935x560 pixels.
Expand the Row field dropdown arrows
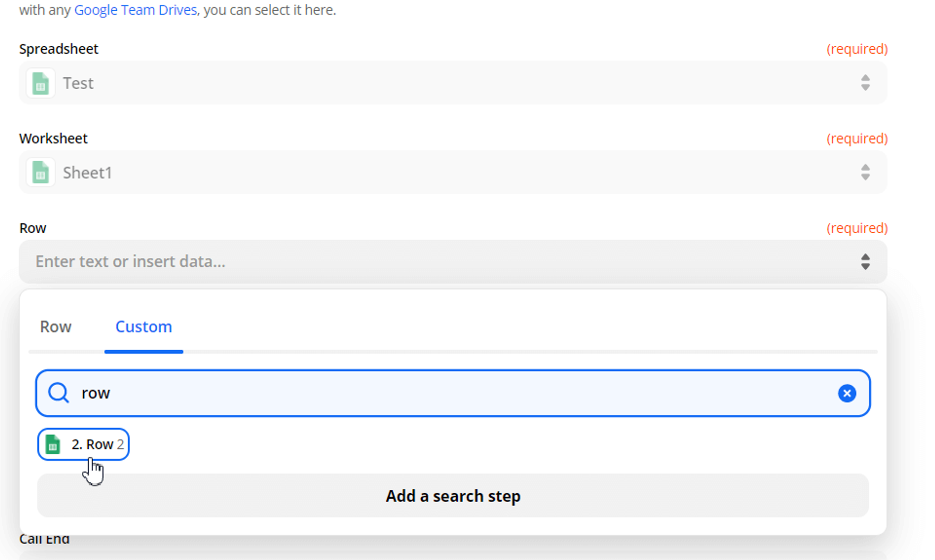click(x=865, y=262)
